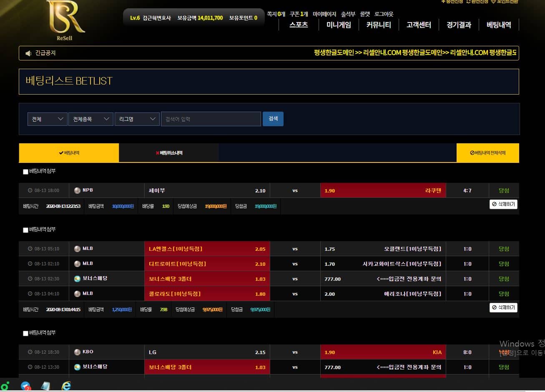Open Telegram from the taskbar
Screen dimensions: 545x392
25,386
